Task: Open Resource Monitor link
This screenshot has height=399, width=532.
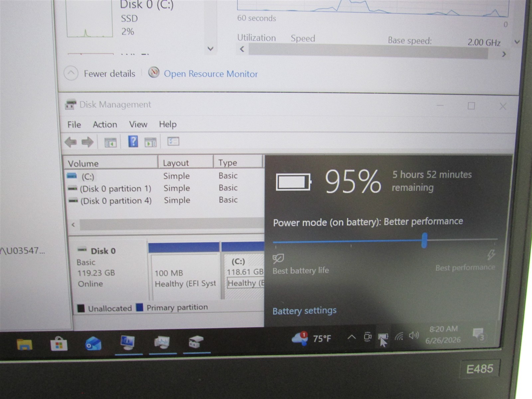Action: 211,74
